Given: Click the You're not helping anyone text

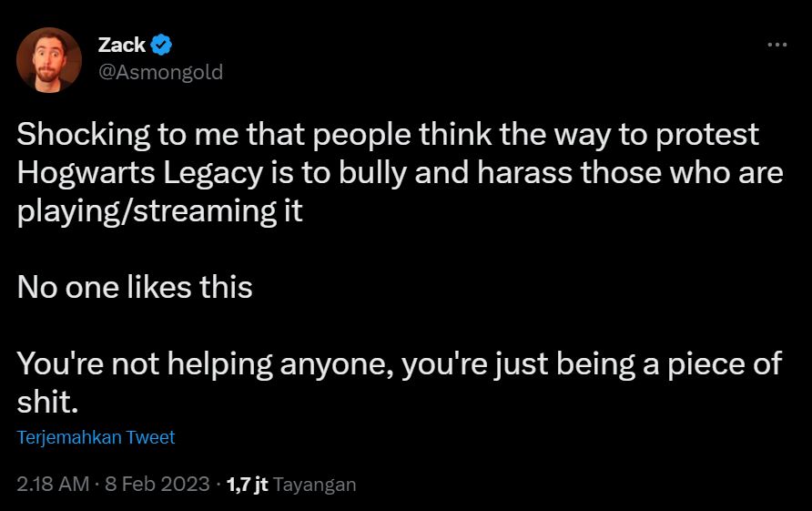Looking at the screenshot, I should [x=205, y=364].
